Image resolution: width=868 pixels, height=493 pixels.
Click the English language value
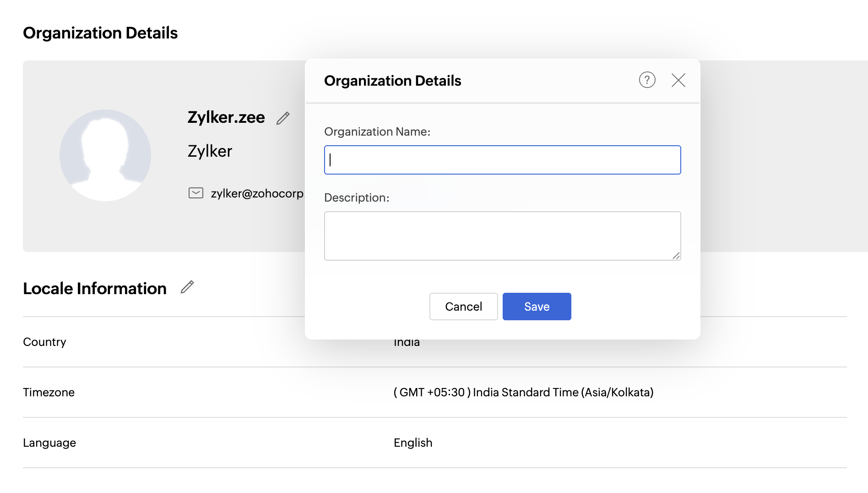point(413,443)
